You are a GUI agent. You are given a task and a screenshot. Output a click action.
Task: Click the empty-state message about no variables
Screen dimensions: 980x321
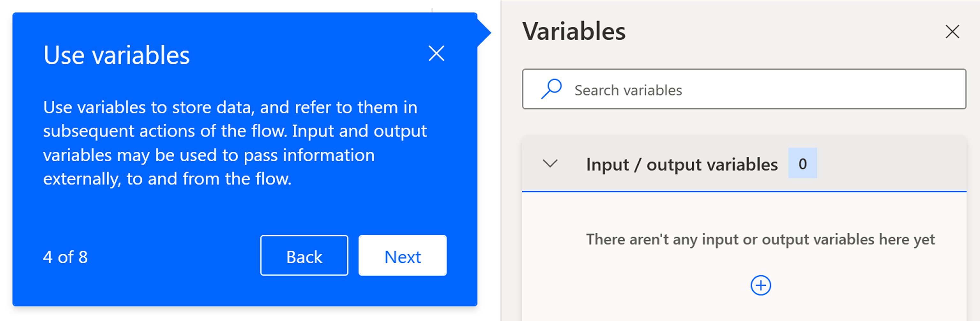click(x=760, y=239)
